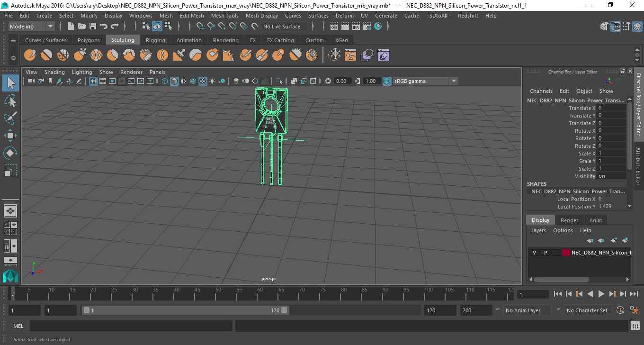Step to next key button

[612, 294]
